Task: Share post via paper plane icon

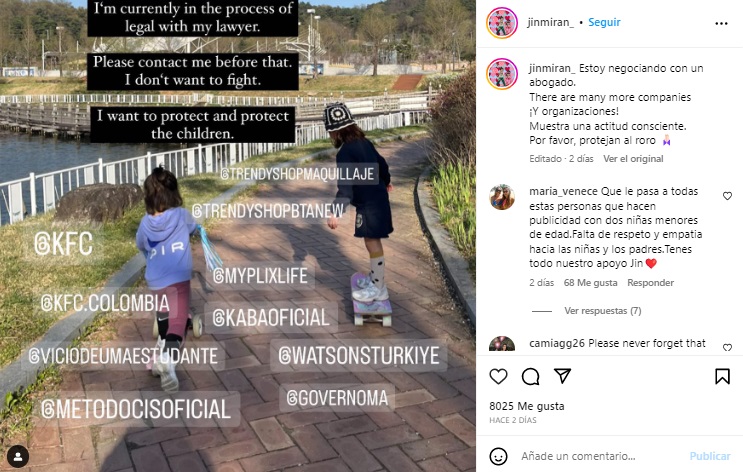Action: click(x=562, y=376)
